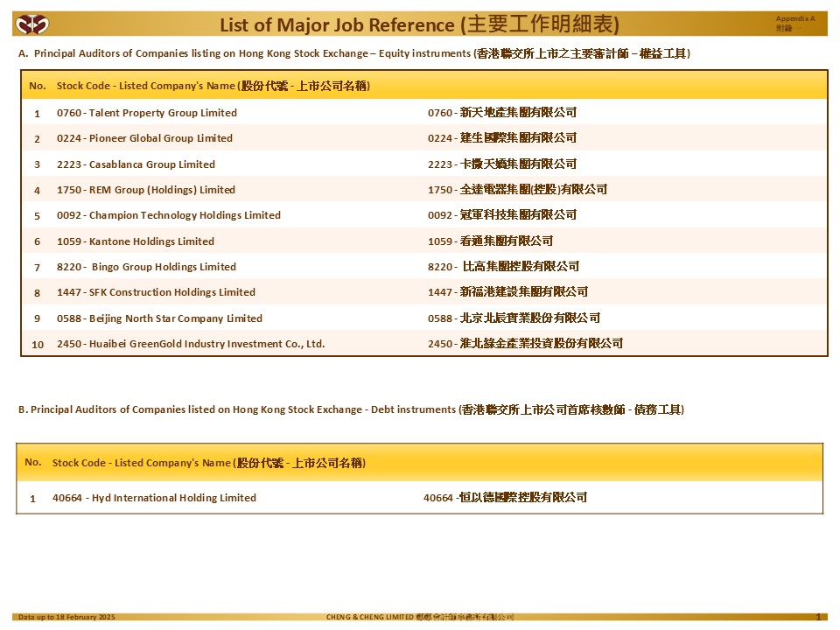Image resolution: width=840 pixels, height=630 pixels.
Task: Click Chinese name '2450 - 淮北綠金產業投資股份有限公司'
Action: [x=526, y=343]
